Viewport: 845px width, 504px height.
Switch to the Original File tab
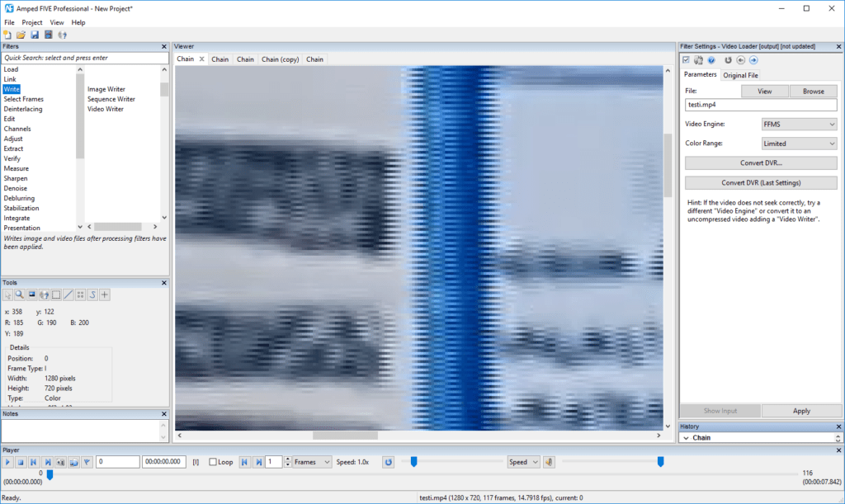(x=741, y=75)
